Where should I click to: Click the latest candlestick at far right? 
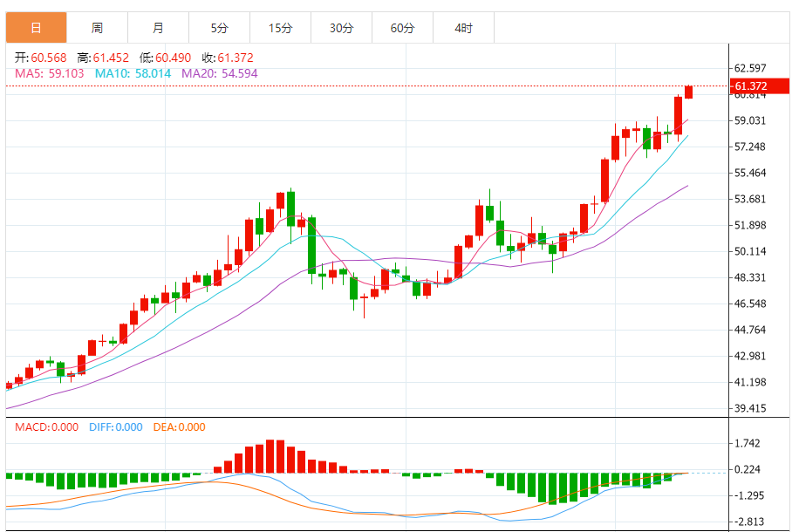[688, 92]
